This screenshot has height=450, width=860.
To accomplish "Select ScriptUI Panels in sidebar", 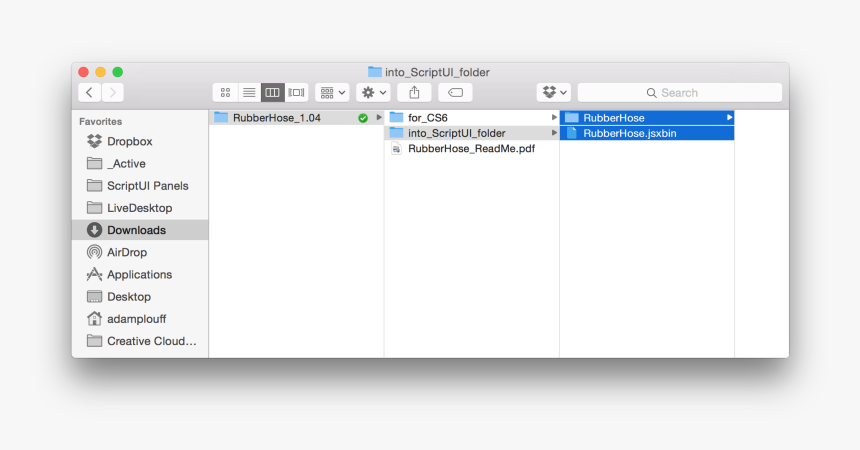I will (x=140, y=186).
